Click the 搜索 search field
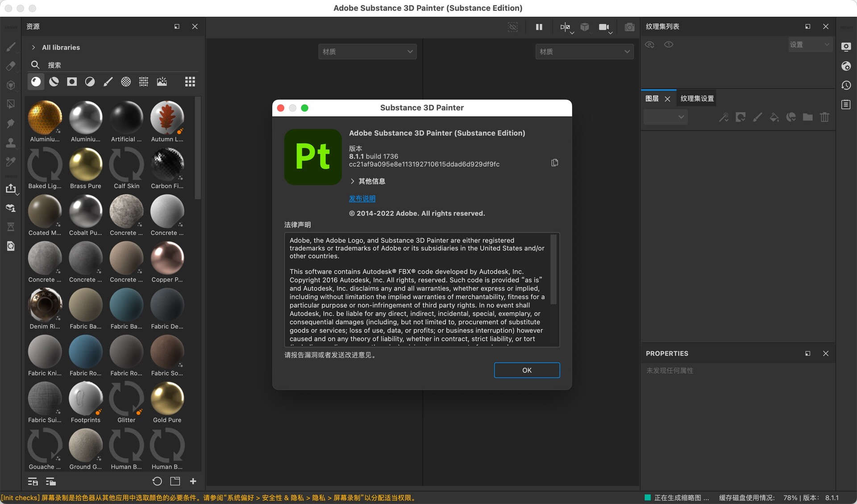This screenshot has height=504, width=857. 114,65
